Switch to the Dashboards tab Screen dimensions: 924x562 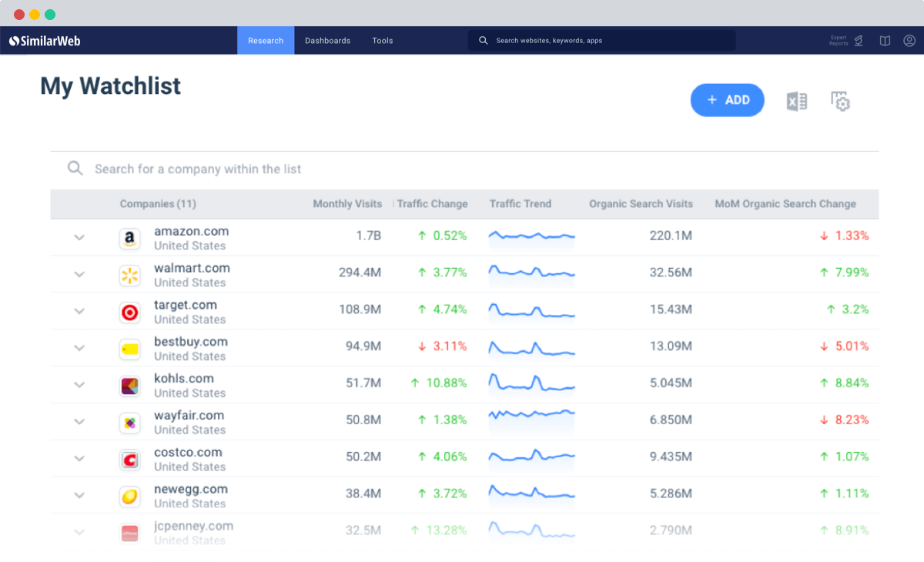click(x=327, y=41)
